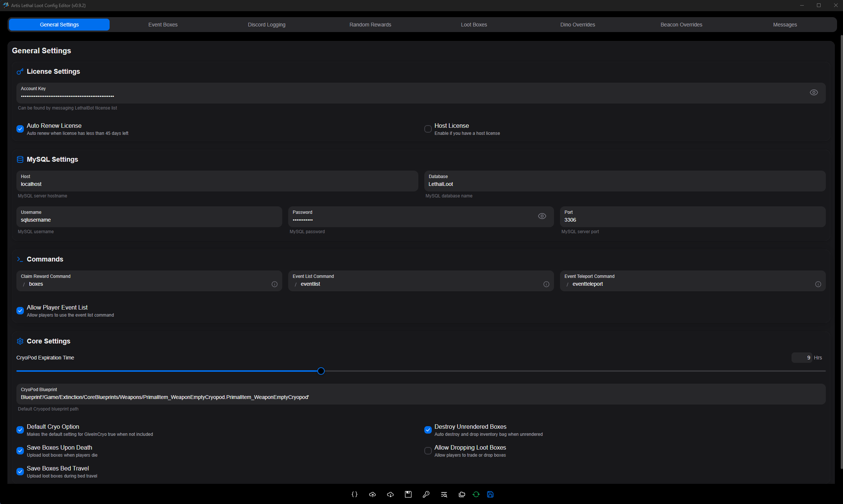Click the CryoPod Expiration Time slider handle
Screen dimensions: 843x504
(x=321, y=371)
